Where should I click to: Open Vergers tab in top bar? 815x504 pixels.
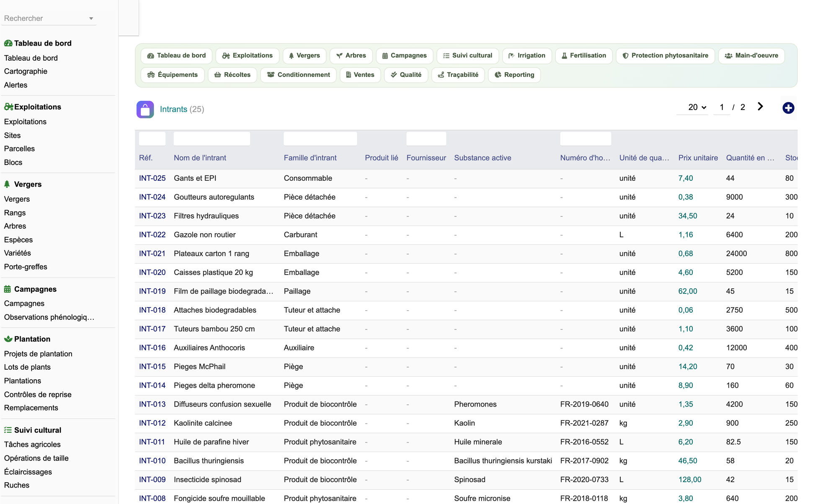click(x=304, y=56)
